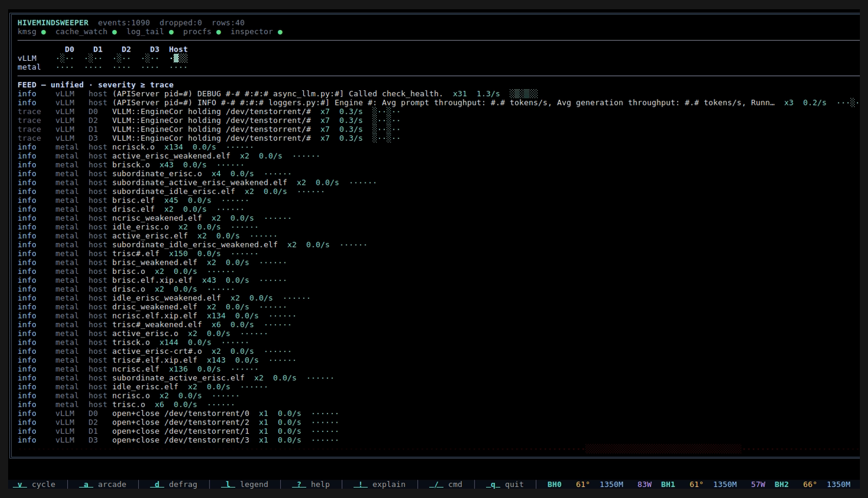The width and height of the screenshot is (868, 498).
Task: Click the green status dot after inspector
Action: [280, 32]
